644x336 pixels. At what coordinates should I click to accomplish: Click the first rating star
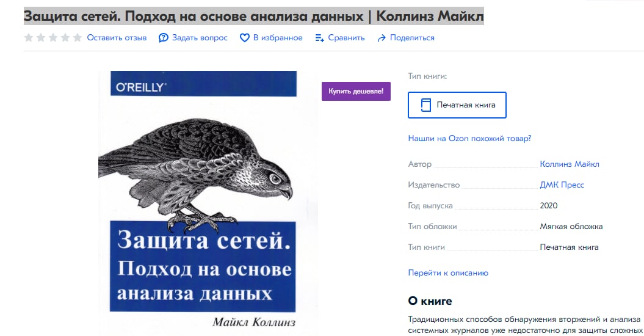pyautogui.click(x=29, y=38)
